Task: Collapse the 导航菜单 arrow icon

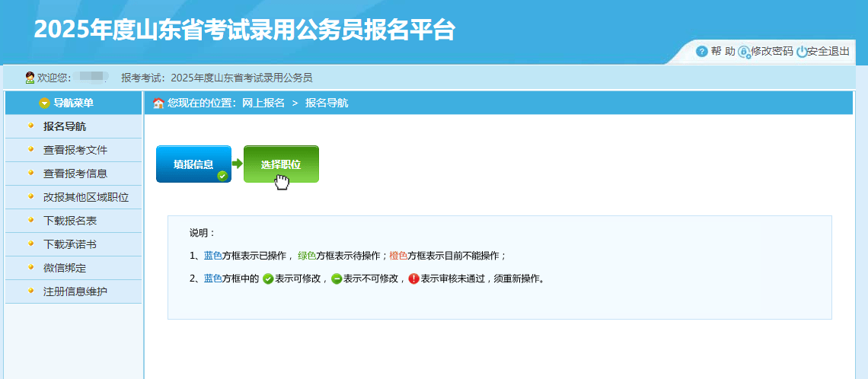Action: (44, 103)
